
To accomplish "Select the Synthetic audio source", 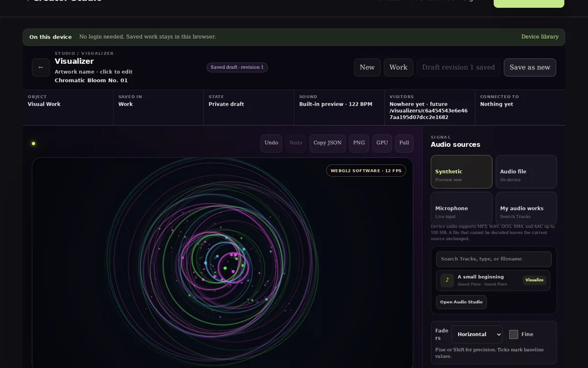I will 462,172.
